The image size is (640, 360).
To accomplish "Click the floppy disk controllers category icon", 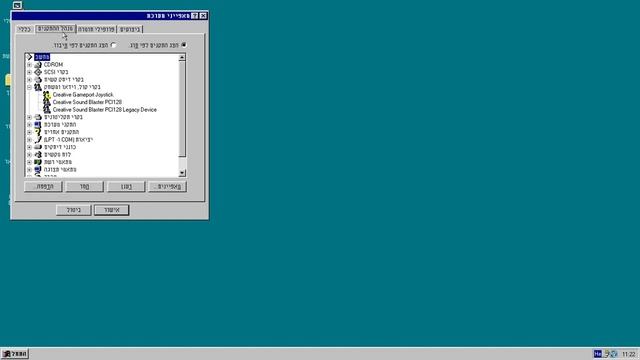I will pyautogui.click(x=38, y=117).
